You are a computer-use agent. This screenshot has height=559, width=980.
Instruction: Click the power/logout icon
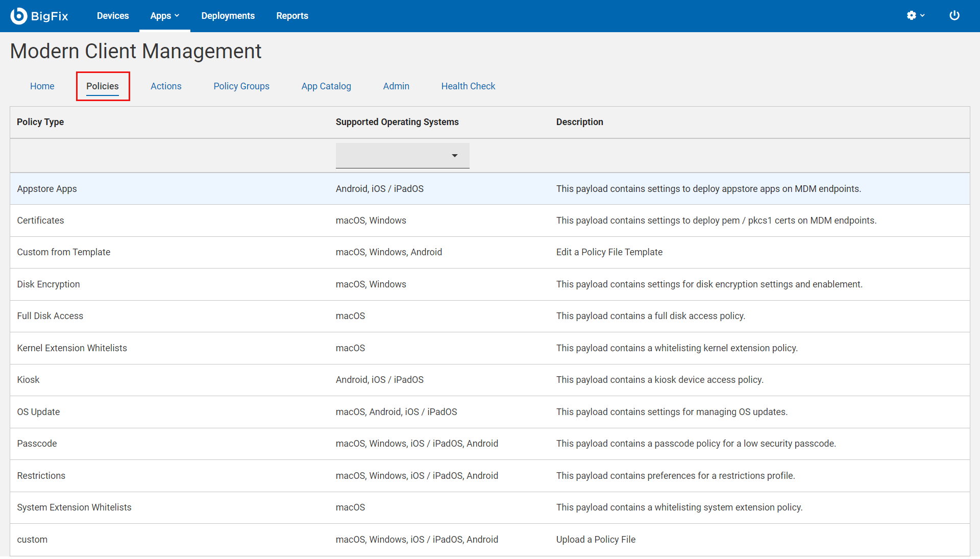(954, 15)
